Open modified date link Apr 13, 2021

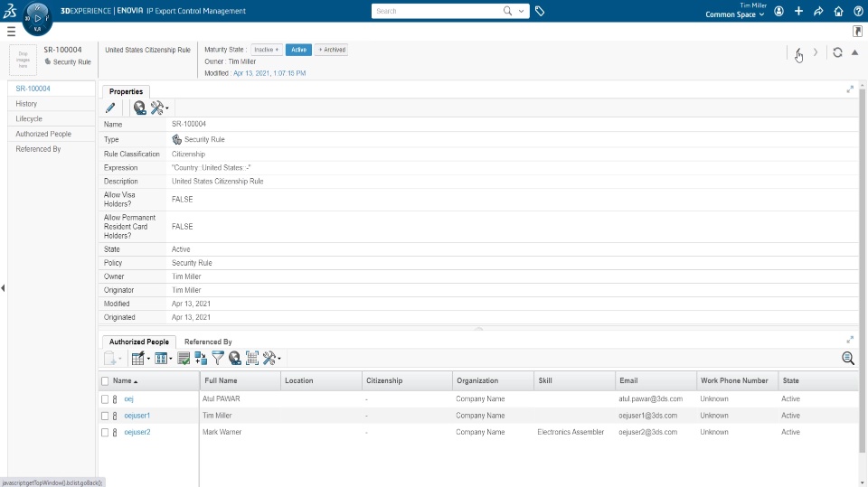coord(269,73)
